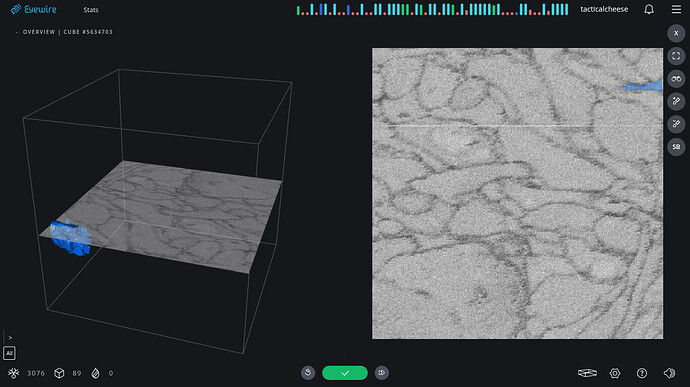Viewport: 690px width, 387px height.
Task: Open the Stats page
Action: coord(91,10)
